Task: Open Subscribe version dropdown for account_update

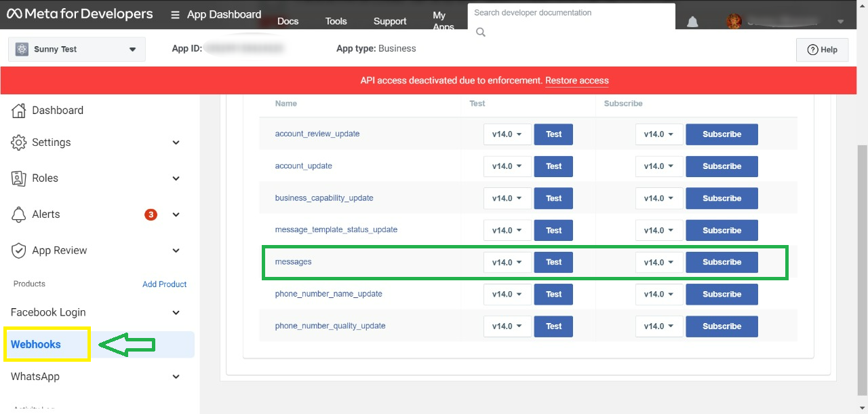Action: pos(658,166)
